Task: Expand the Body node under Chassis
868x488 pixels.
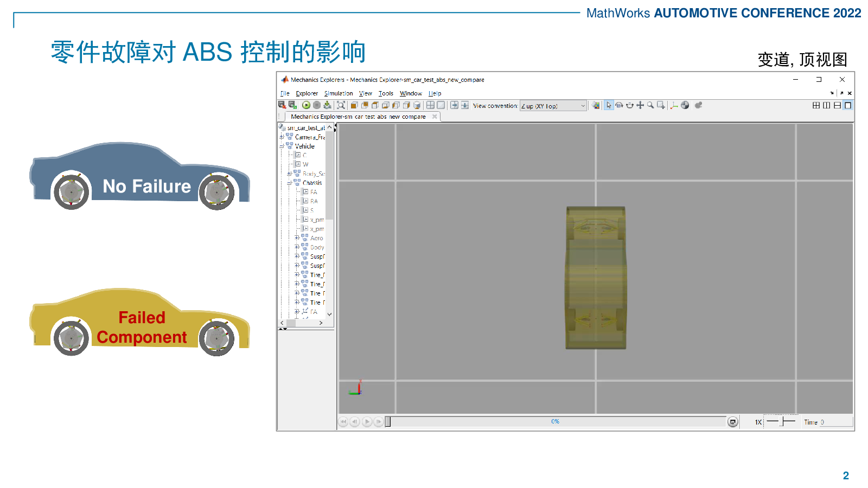Action: pyautogui.click(x=297, y=247)
